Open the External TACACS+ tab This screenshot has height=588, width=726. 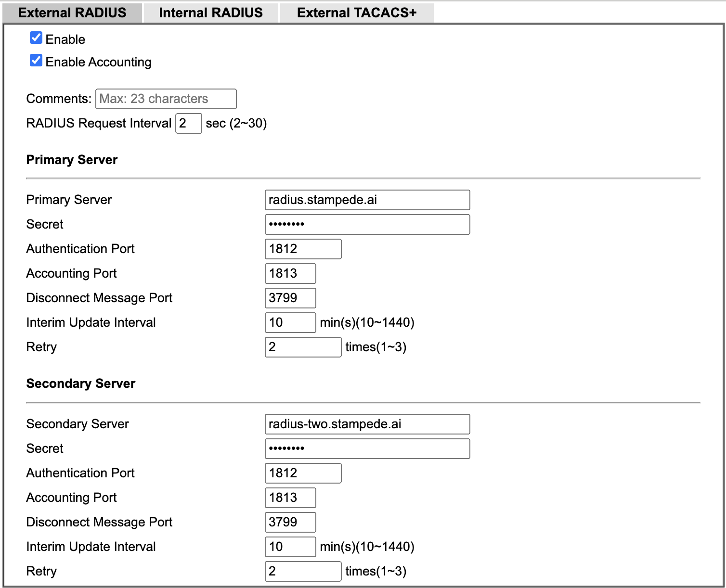[x=356, y=13]
